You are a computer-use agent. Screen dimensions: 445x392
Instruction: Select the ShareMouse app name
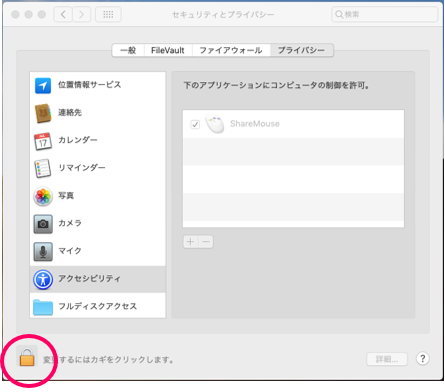coord(255,124)
